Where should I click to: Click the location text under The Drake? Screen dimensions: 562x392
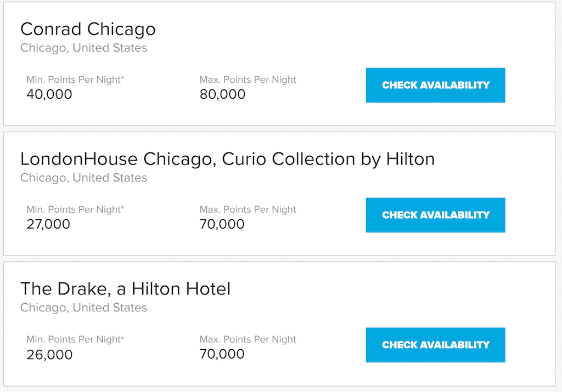point(83,308)
